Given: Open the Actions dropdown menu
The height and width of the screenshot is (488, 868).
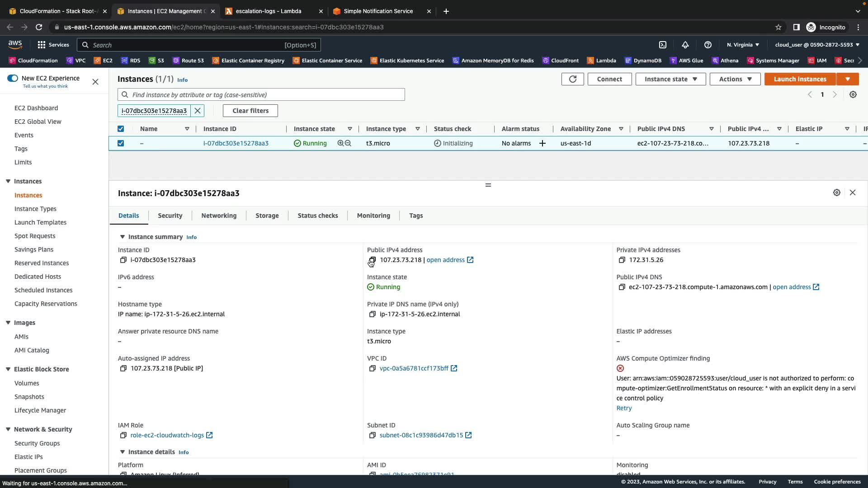Looking at the screenshot, I should point(735,79).
